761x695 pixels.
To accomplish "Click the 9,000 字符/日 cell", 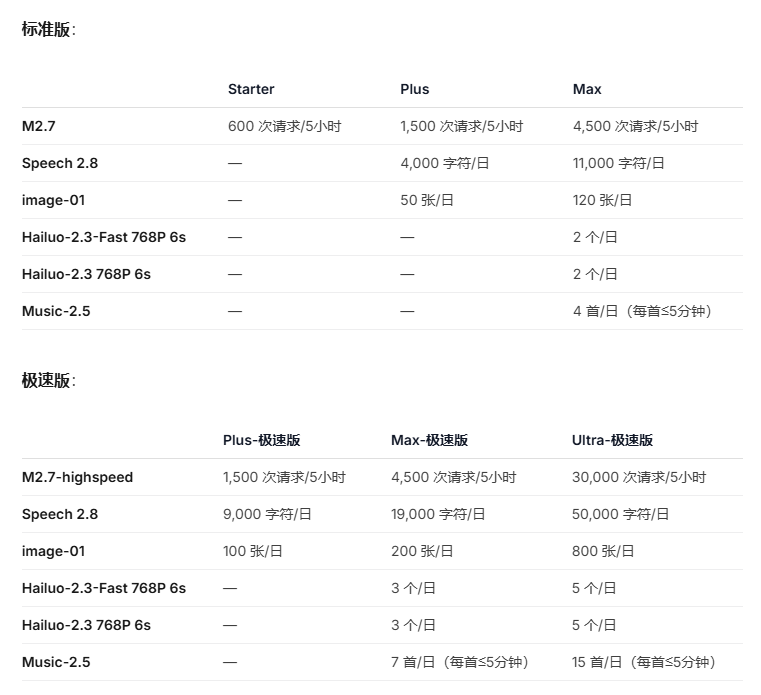I will (267, 515).
